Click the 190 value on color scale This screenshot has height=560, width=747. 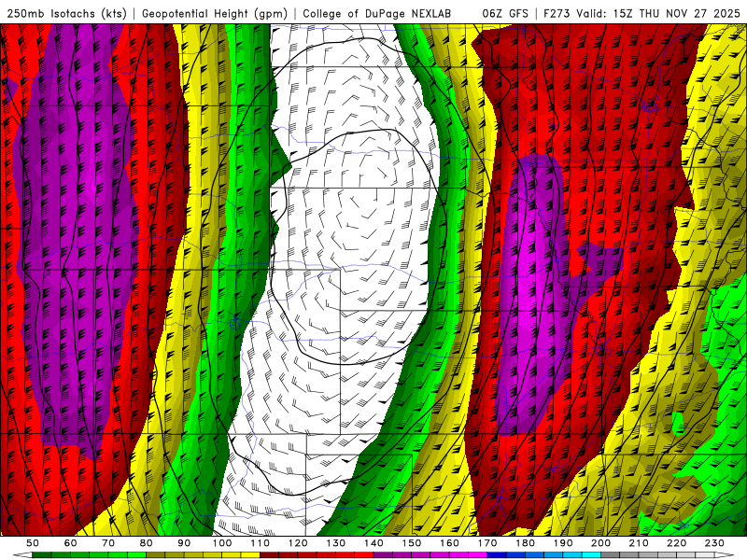click(x=563, y=543)
